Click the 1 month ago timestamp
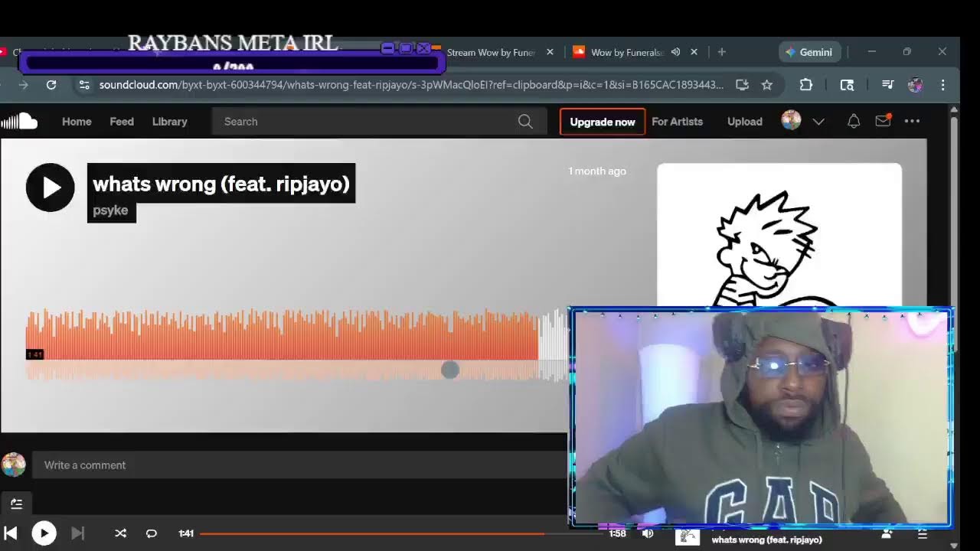The width and height of the screenshot is (980, 551). [x=597, y=171]
